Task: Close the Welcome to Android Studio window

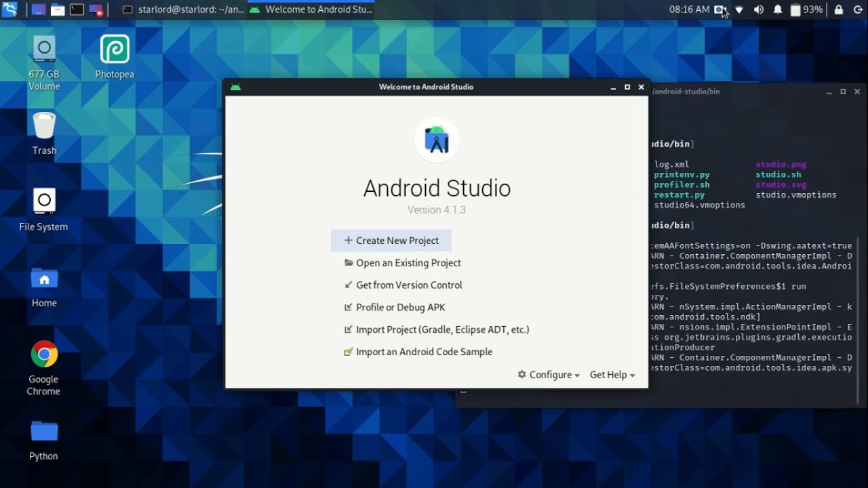Action: [x=641, y=87]
